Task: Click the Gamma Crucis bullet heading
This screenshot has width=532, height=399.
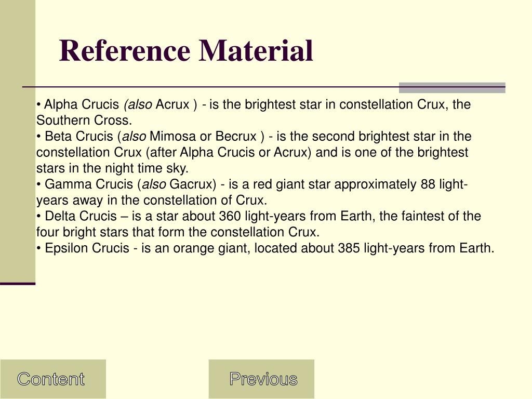Action: point(88,184)
